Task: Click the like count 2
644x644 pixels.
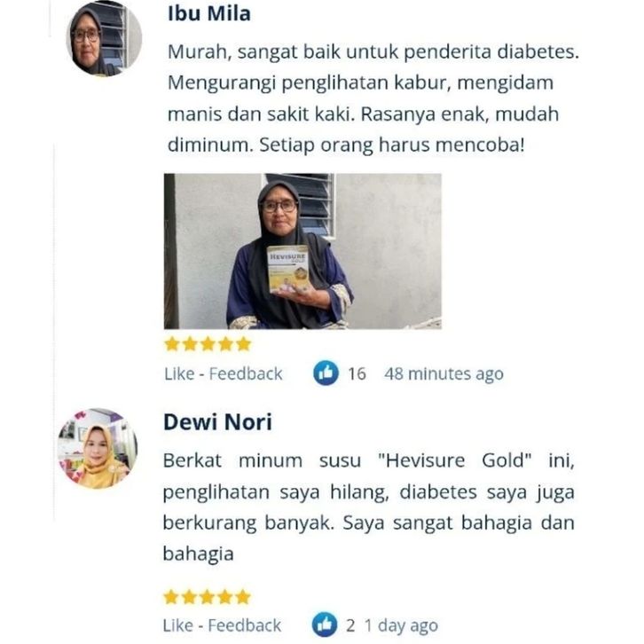Action: click(350, 625)
